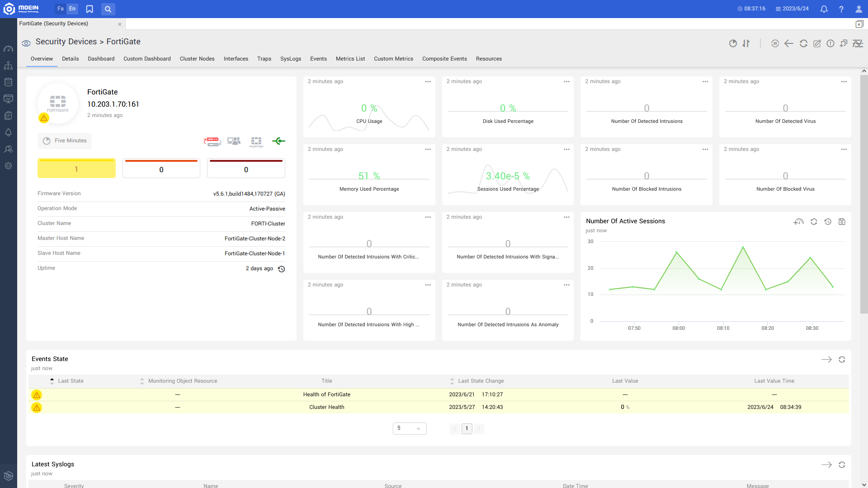This screenshot has width=868, height=488.
Task: Open history for Active Sessions chart
Action: (828, 222)
